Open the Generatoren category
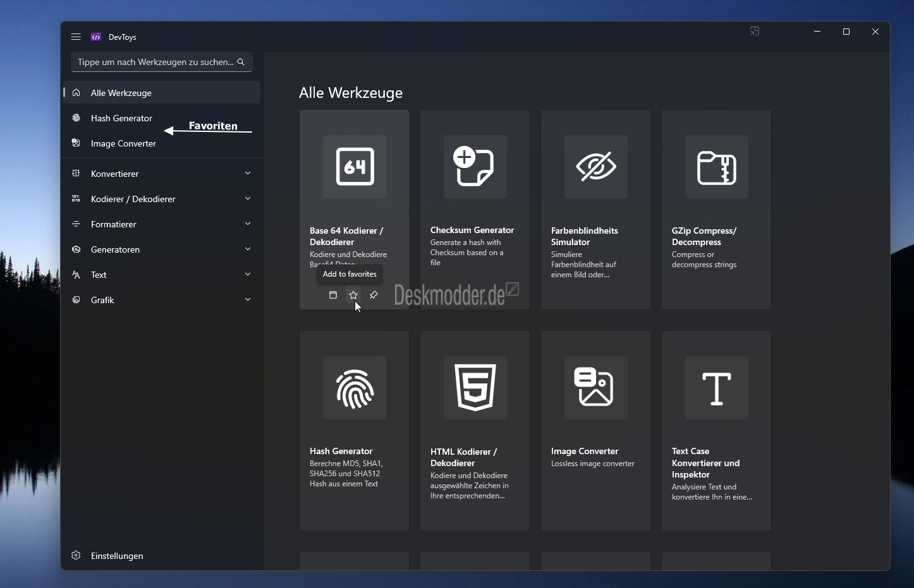 pyautogui.click(x=162, y=249)
